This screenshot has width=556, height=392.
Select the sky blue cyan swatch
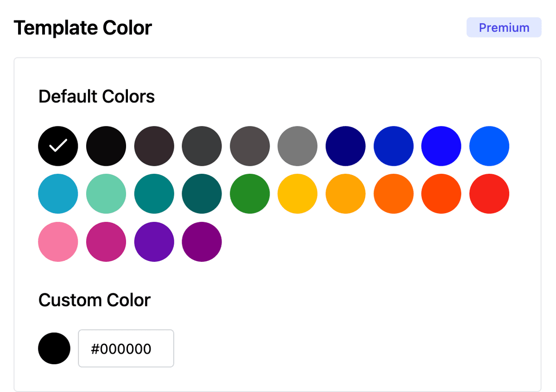58,194
